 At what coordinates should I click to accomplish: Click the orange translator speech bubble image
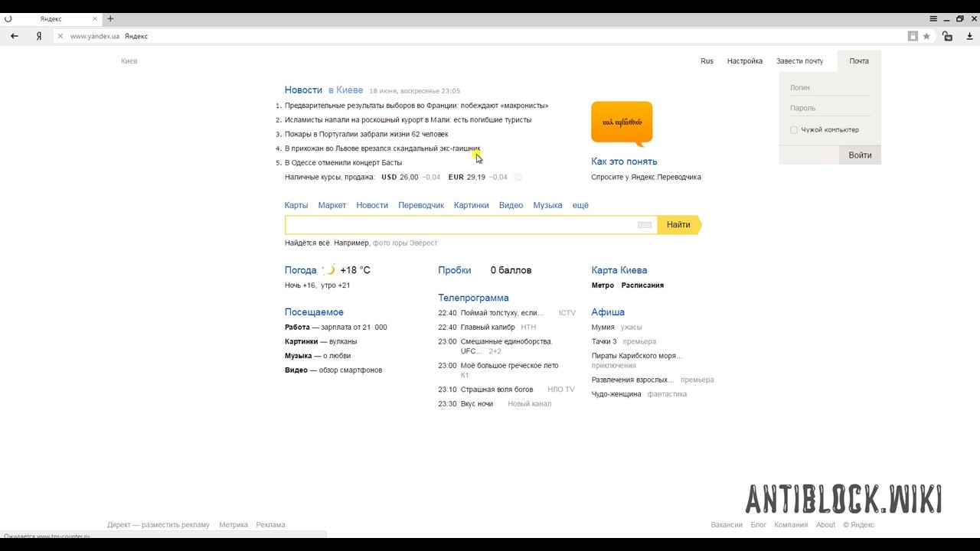tap(622, 123)
